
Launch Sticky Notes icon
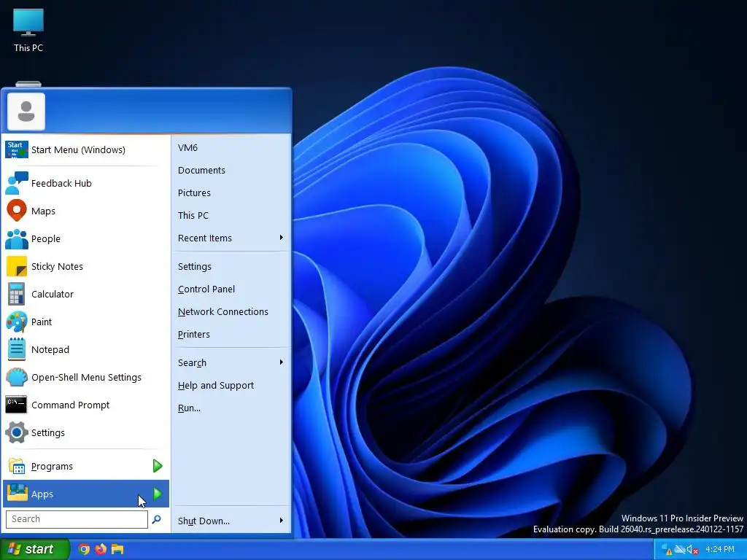tap(16, 266)
